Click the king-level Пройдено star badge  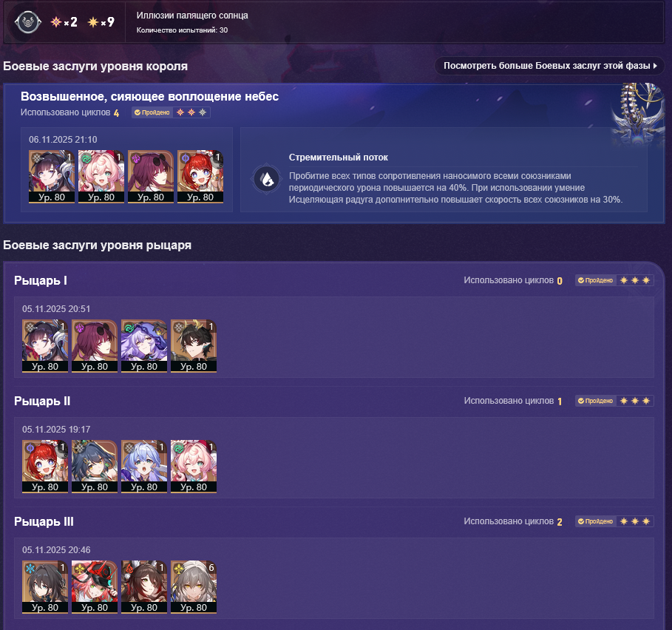point(171,112)
